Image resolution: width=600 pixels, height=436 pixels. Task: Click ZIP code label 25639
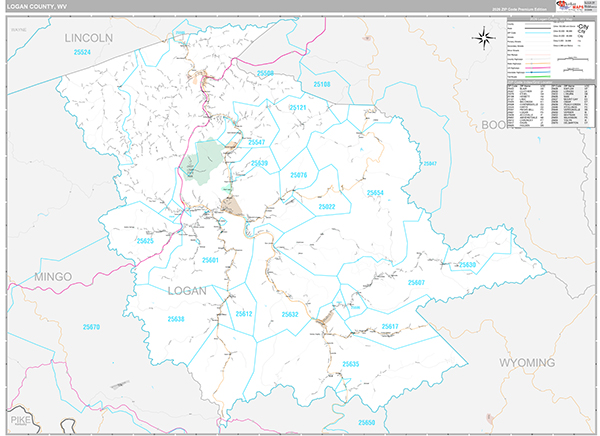[259, 163]
